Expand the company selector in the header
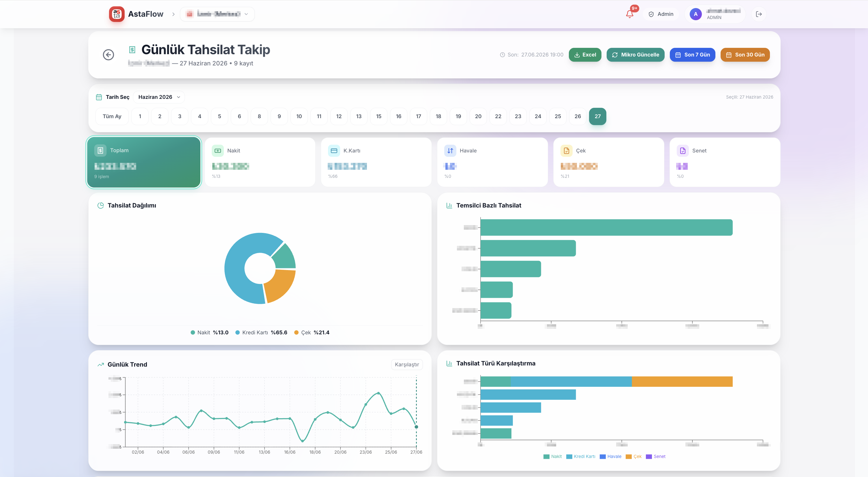 [x=217, y=14]
